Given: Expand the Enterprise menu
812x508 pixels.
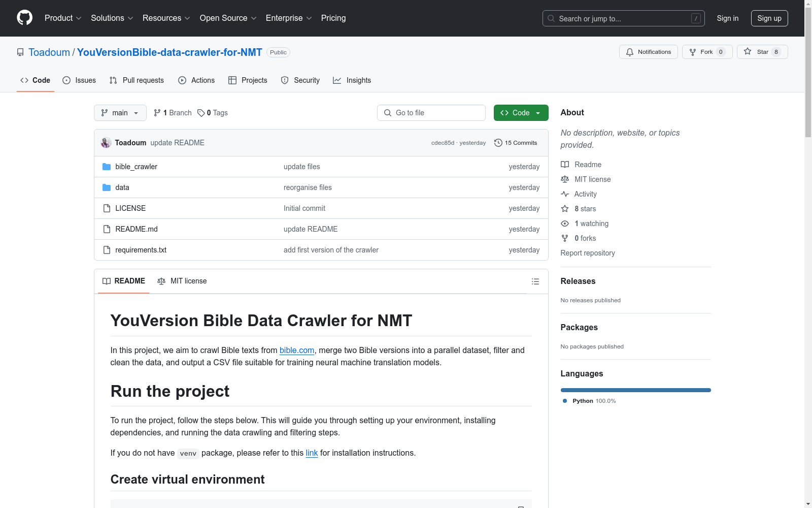Looking at the screenshot, I should click(x=289, y=18).
